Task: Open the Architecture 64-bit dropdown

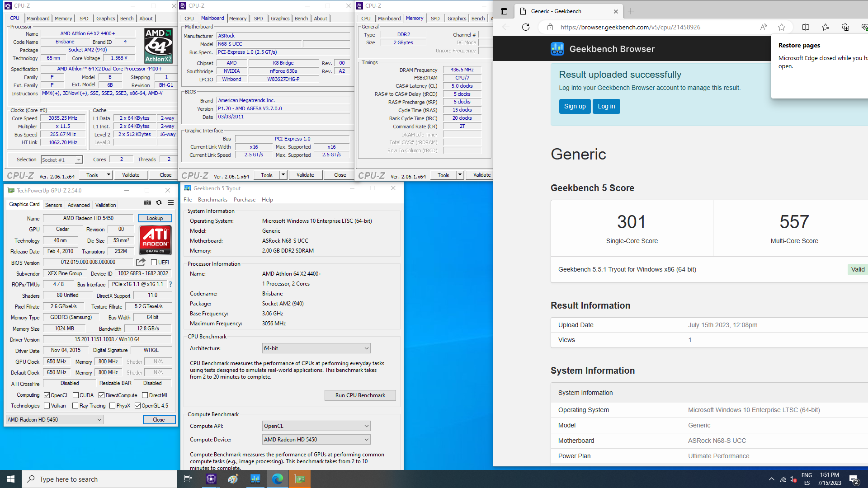Action: 316,348
